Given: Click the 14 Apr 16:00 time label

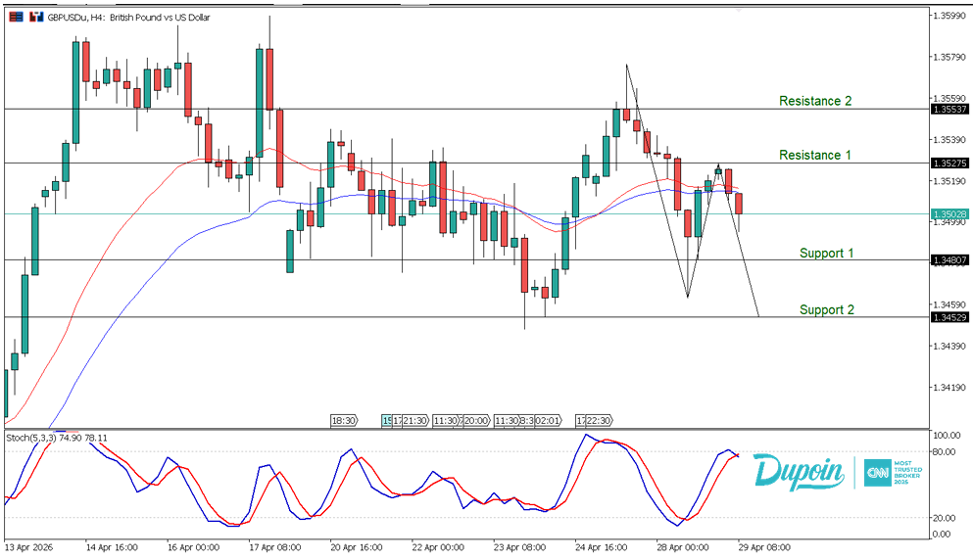Looking at the screenshot, I should pos(112,547).
